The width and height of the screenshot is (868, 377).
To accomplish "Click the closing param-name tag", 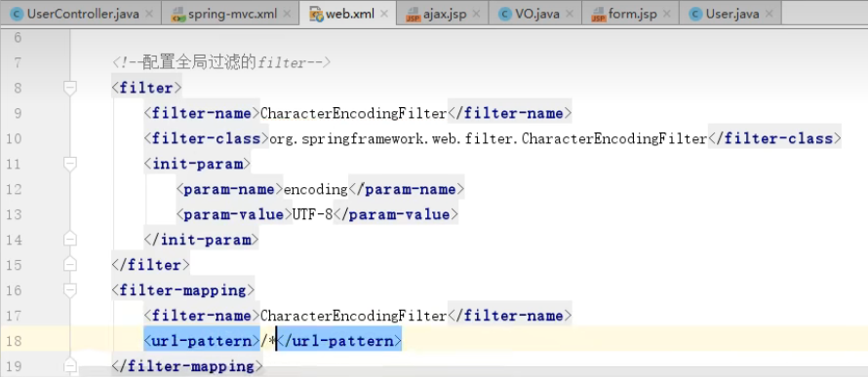I will 406,190.
